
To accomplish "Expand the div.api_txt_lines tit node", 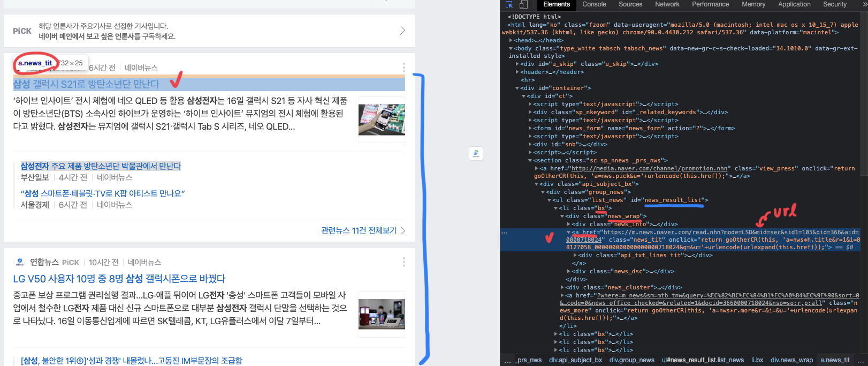I will point(575,255).
